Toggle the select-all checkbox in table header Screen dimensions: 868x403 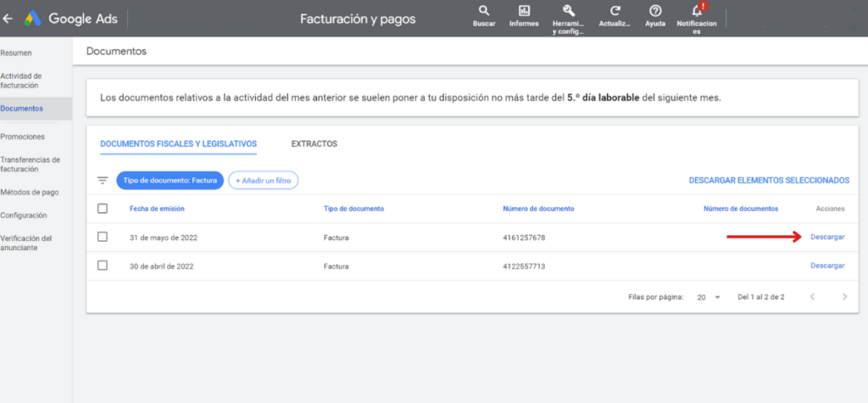103,209
